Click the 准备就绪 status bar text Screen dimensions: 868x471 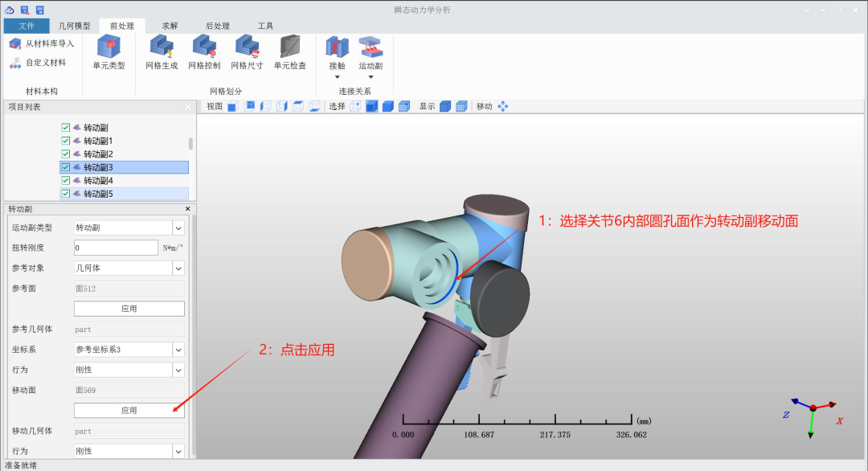click(21, 465)
